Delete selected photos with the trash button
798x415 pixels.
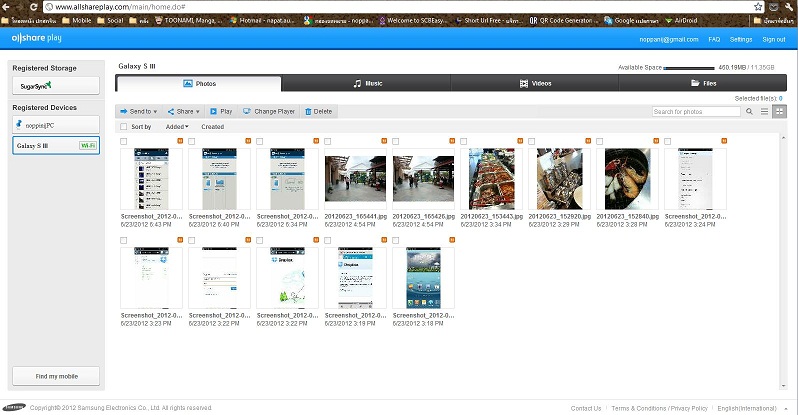[319, 112]
